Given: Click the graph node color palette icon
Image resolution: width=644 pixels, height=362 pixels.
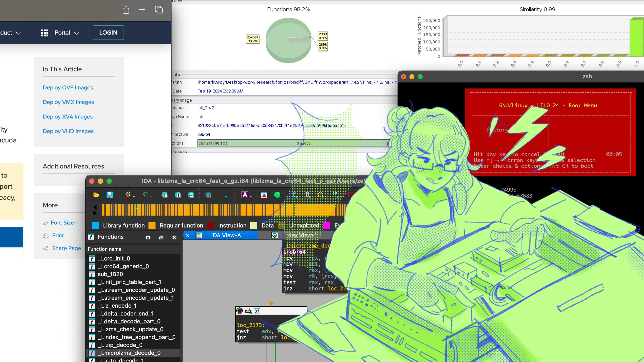Looking at the screenshot, I should [x=239, y=311].
